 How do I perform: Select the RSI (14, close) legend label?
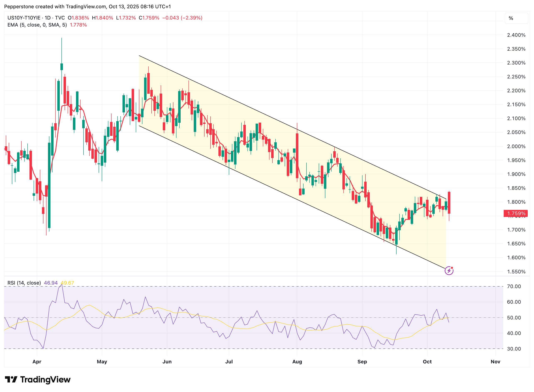click(x=24, y=283)
